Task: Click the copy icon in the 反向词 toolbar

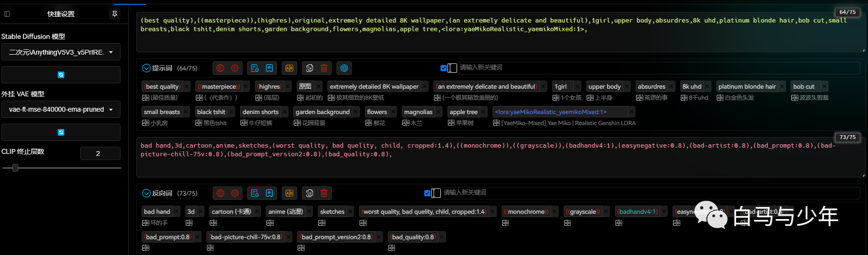Action: (x=310, y=193)
